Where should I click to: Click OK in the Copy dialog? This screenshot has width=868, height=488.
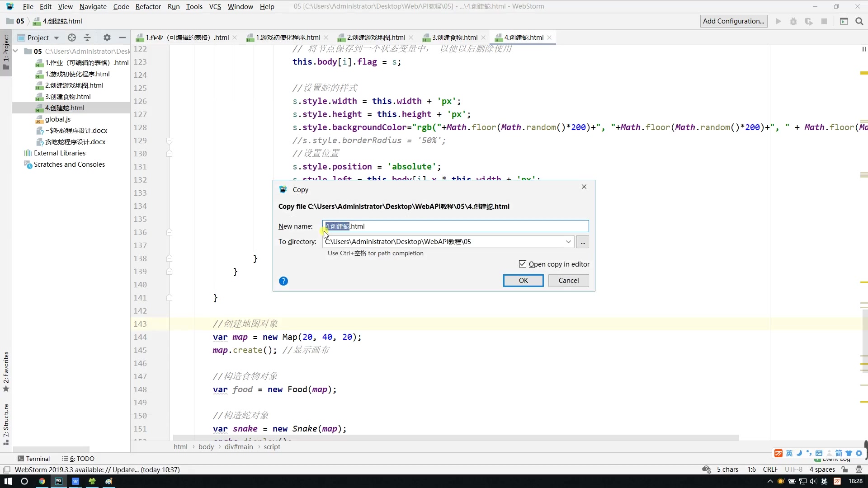[523, 281]
